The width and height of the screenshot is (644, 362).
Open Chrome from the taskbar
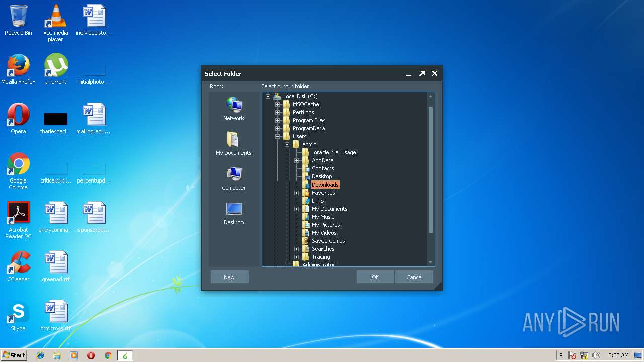click(x=108, y=355)
